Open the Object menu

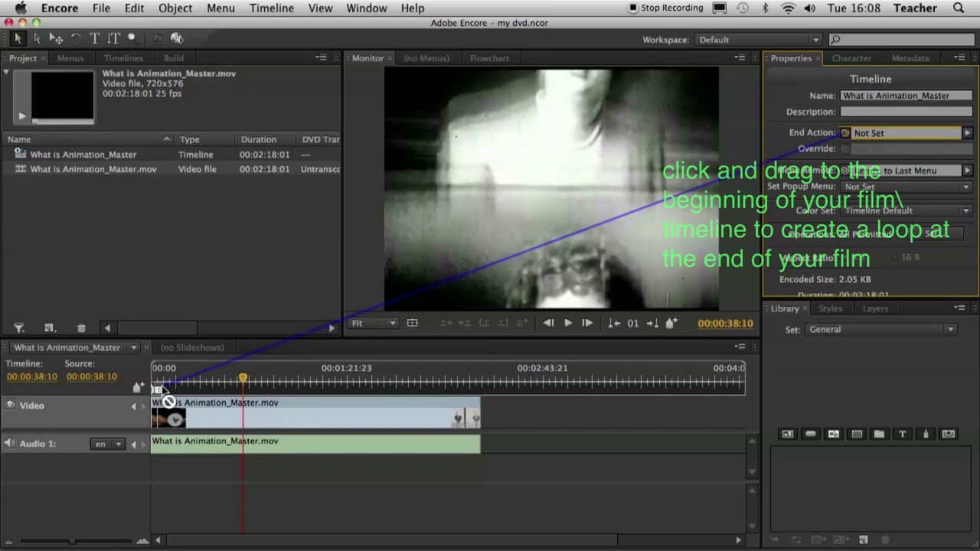[175, 8]
